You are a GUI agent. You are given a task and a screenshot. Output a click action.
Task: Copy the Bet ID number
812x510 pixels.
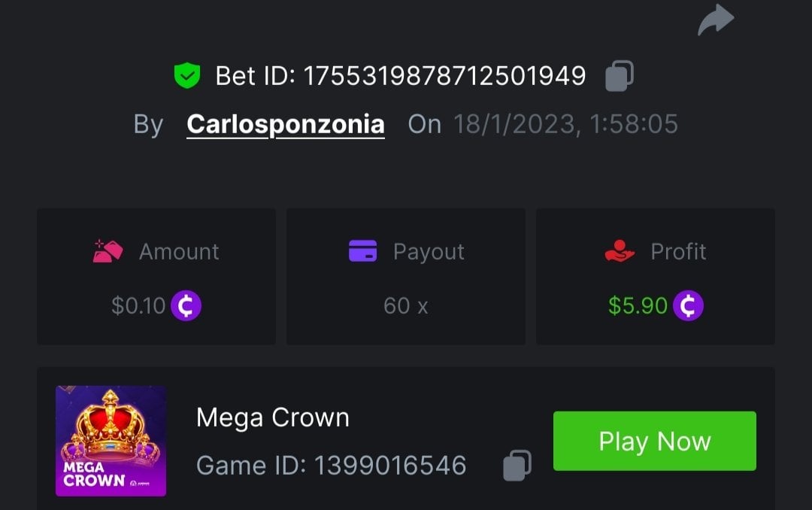(x=620, y=76)
